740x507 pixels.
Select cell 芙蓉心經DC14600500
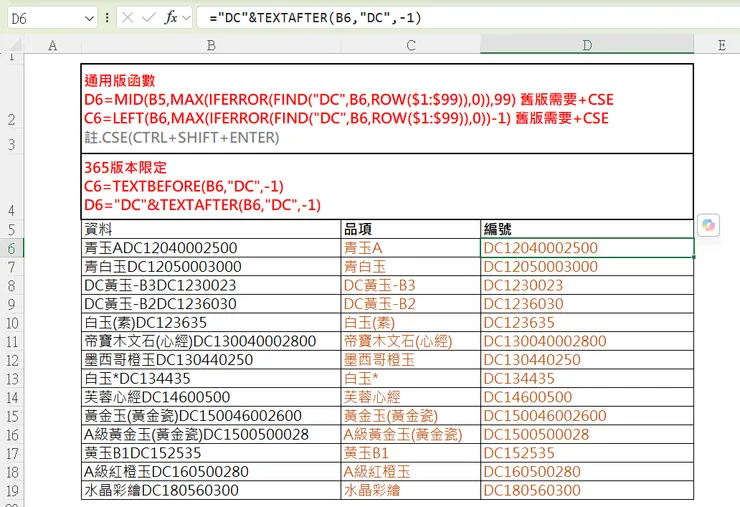211,397
